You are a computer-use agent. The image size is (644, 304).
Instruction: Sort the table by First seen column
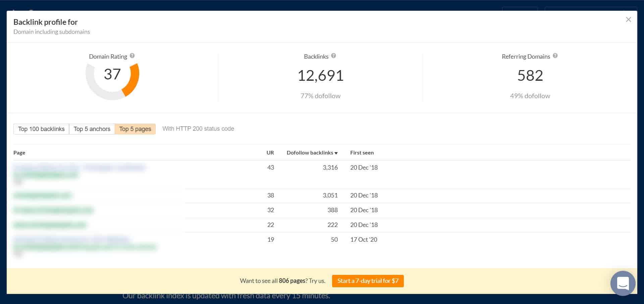362,153
